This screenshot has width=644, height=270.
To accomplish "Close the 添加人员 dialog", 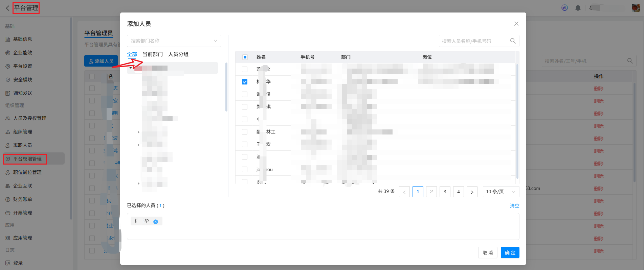I will [516, 24].
